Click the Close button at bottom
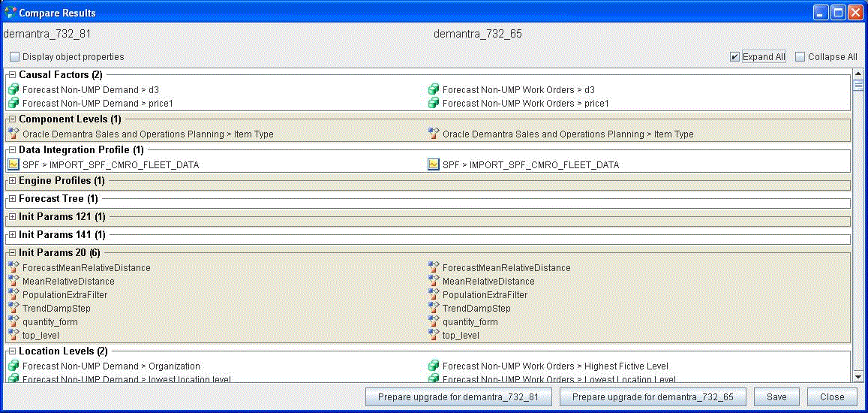Viewport: 868px width, 413px height. [832, 397]
